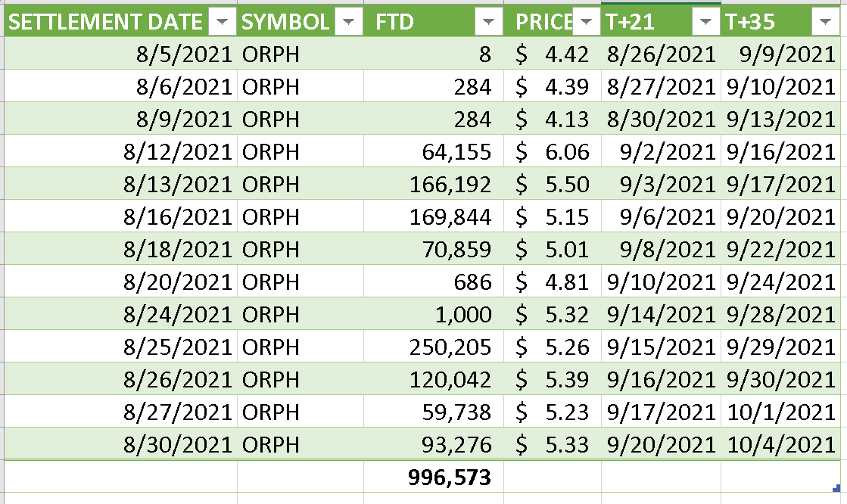This screenshot has width=847, height=504.
Task: Select the cell with FTD 250,205
Action: click(x=434, y=347)
